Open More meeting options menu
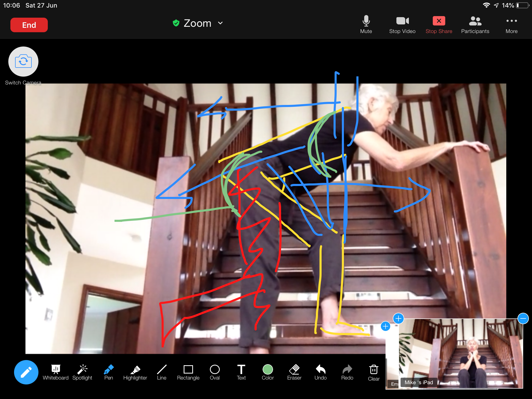Viewport: 532px width, 399px height. click(x=511, y=24)
